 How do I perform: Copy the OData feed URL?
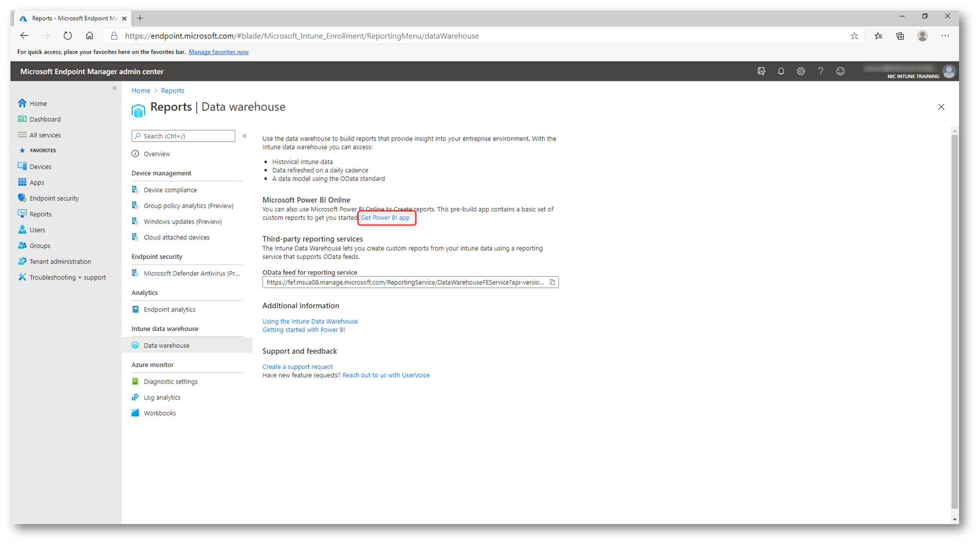[552, 282]
